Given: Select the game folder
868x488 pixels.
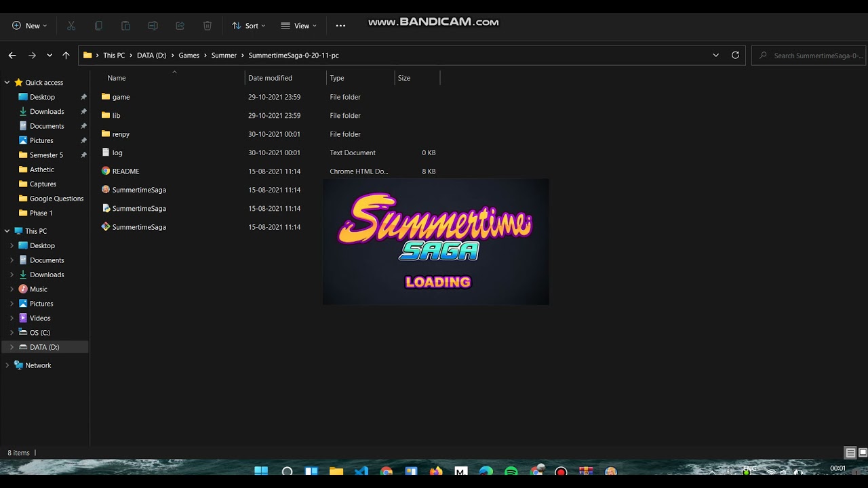Looking at the screenshot, I should coord(121,97).
